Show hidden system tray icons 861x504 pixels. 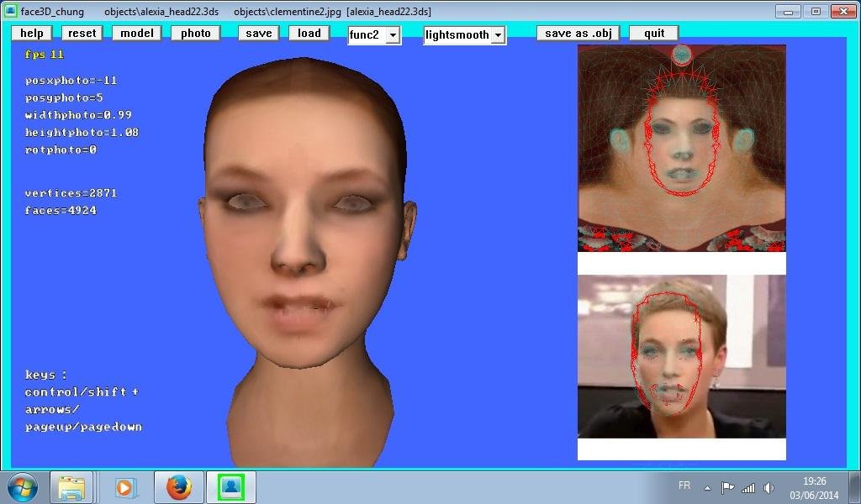pos(707,488)
